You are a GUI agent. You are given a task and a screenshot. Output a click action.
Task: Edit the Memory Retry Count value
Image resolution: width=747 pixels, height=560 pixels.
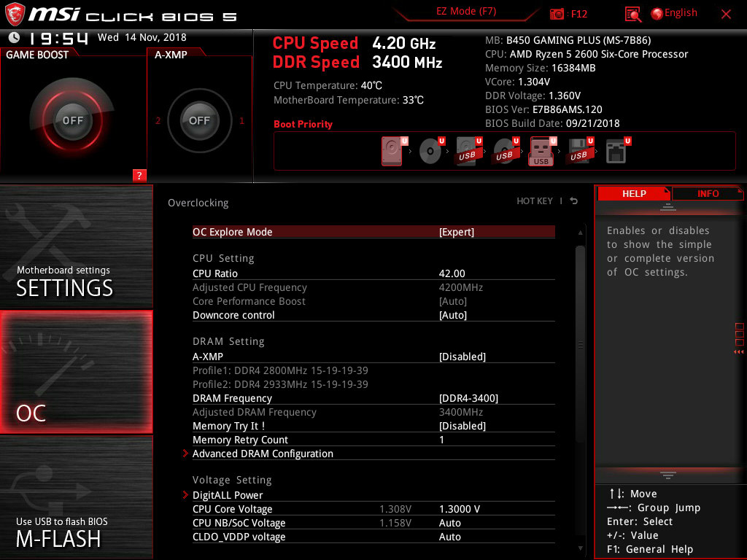(x=441, y=440)
